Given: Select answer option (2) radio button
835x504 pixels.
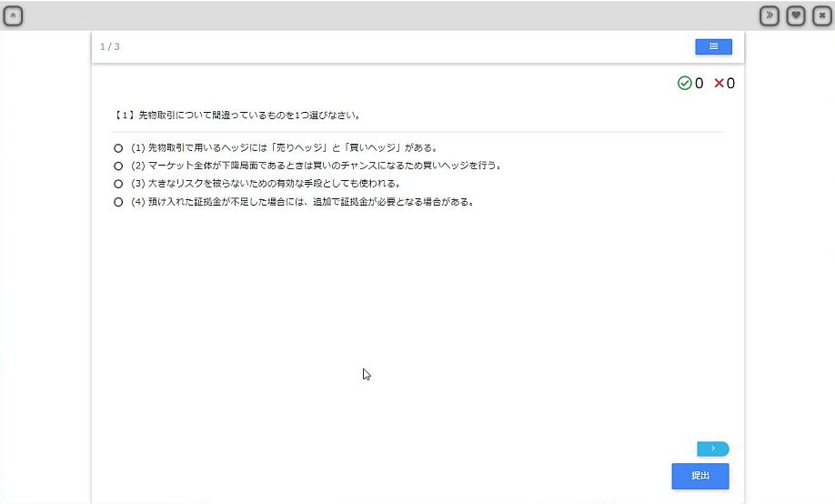Looking at the screenshot, I should [x=118, y=166].
